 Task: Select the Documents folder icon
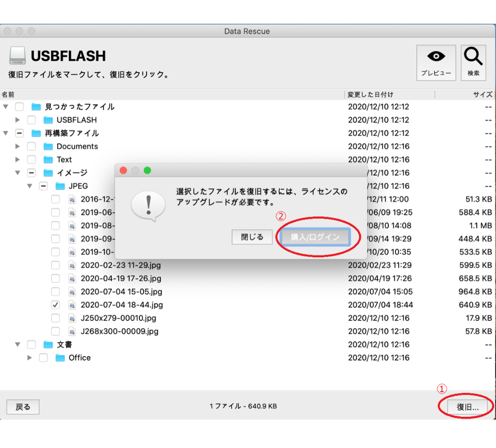click(48, 146)
